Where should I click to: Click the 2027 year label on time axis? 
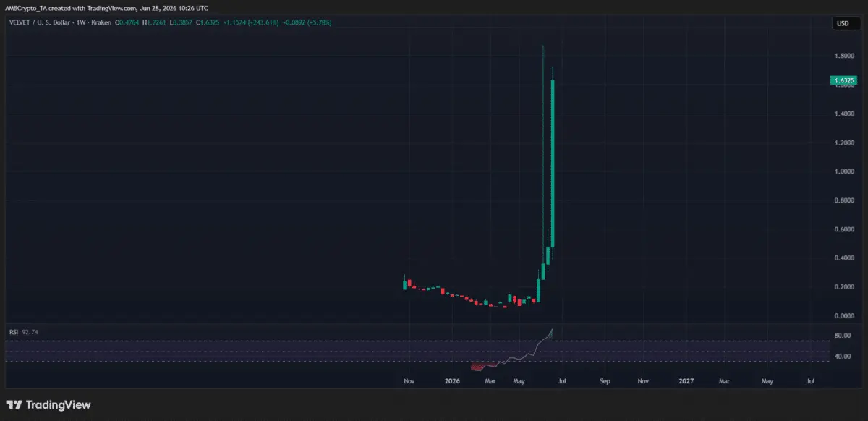coord(686,380)
